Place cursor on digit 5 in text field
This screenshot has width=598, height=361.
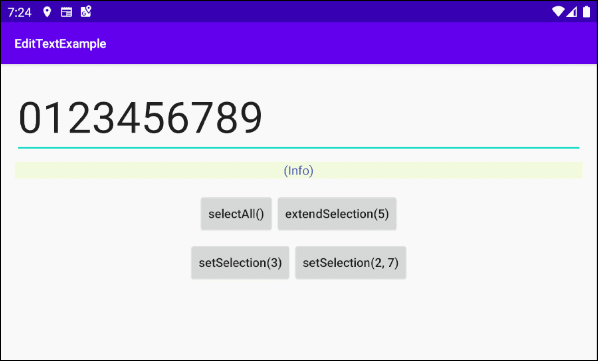coord(153,117)
